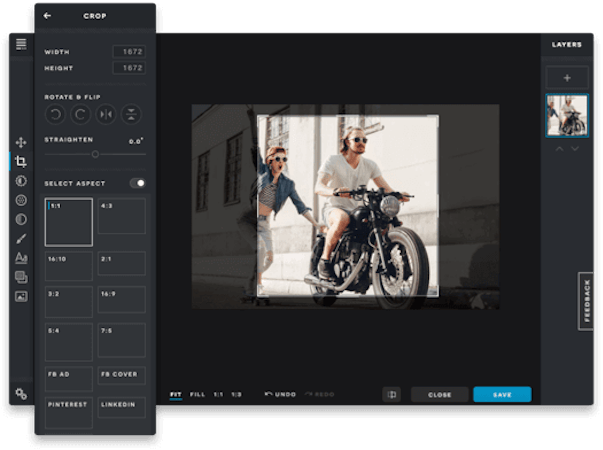Click the blue Save button
Screen dimensions: 603x450
point(502,395)
